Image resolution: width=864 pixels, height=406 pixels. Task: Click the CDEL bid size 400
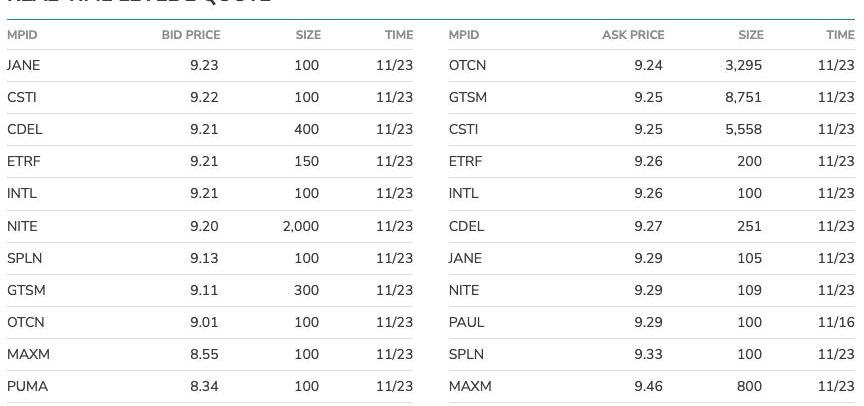[306, 129]
